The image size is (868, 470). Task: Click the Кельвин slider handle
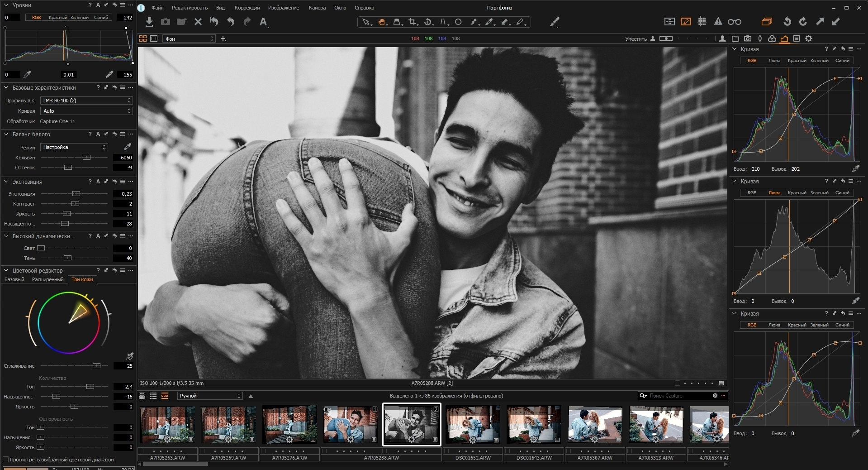click(86, 158)
